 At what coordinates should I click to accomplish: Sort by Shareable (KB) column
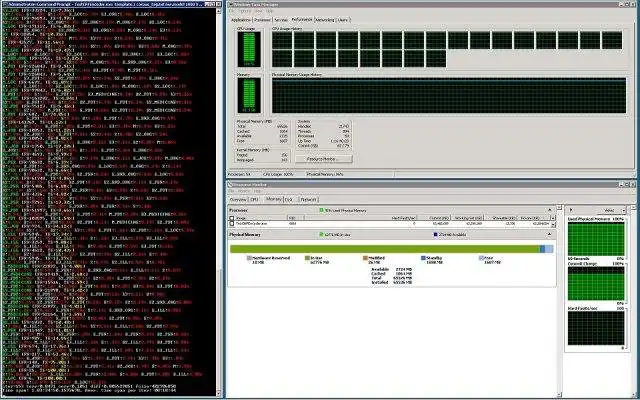coord(501,218)
